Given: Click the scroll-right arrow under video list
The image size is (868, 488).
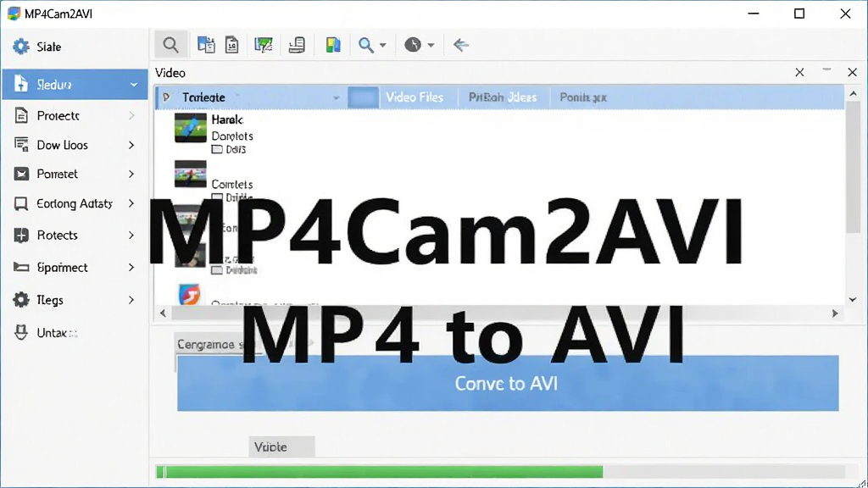Looking at the screenshot, I should [835, 313].
